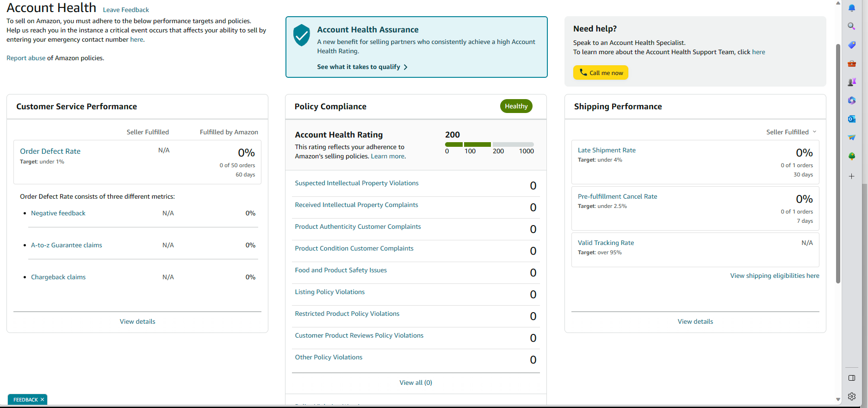This screenshot has width=868, height=408.
Task: Click the plus icon to customize sidebar
Action: 851,176
